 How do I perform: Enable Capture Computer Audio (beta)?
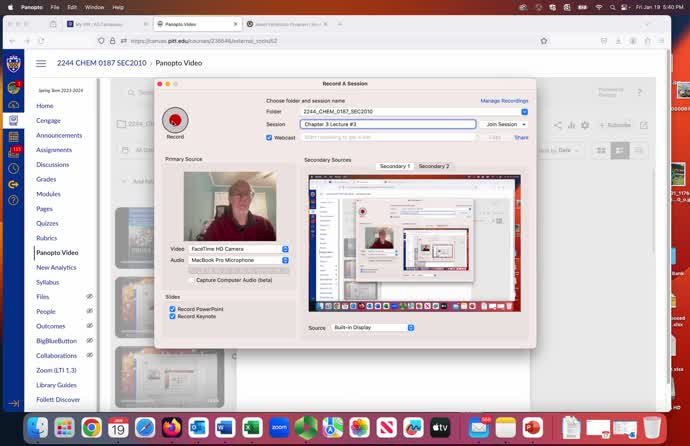[x=191, y=280]
